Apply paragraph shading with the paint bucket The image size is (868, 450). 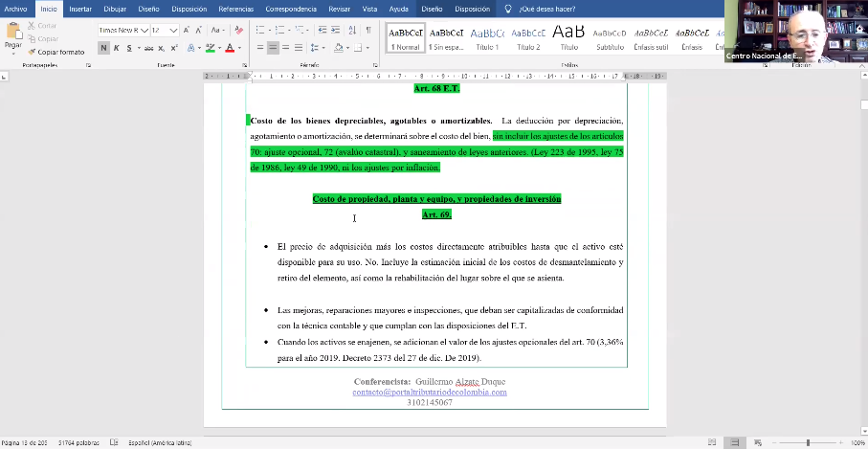(338, 48)
